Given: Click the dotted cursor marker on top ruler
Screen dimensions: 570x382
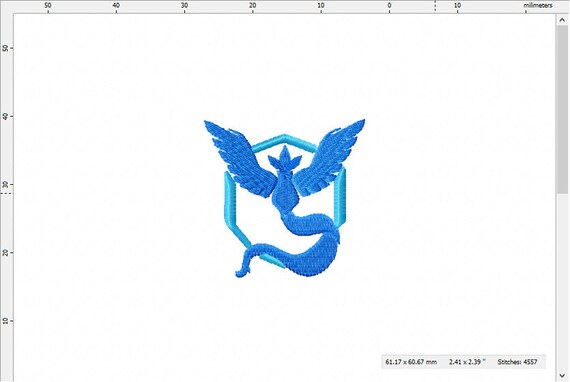Looking at the screenshot, I should click(x=435, y=6).
